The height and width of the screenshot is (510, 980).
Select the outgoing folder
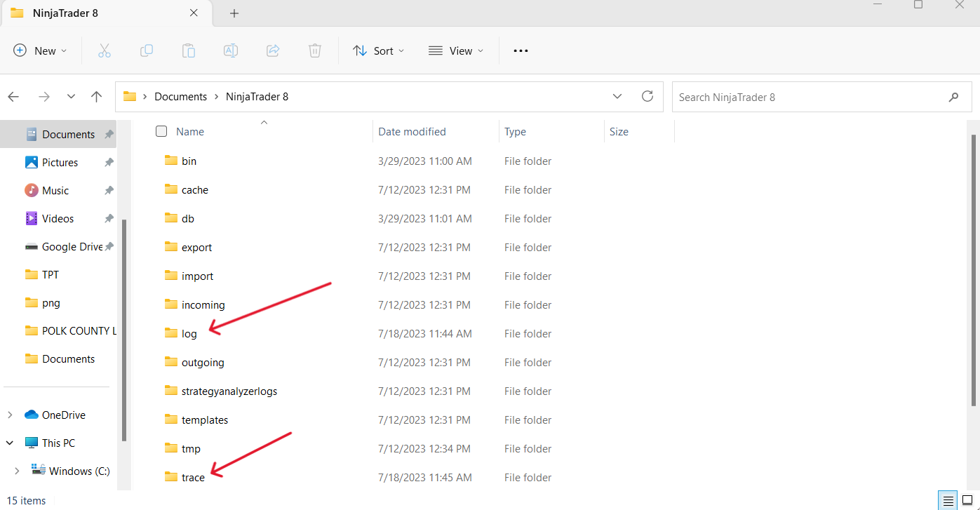click(x=203, y=362)
